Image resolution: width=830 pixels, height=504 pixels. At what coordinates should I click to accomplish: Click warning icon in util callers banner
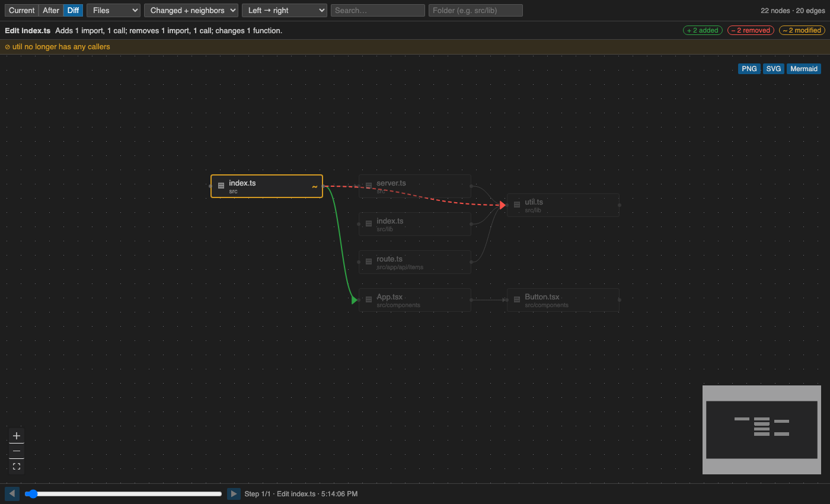[7, 47]
